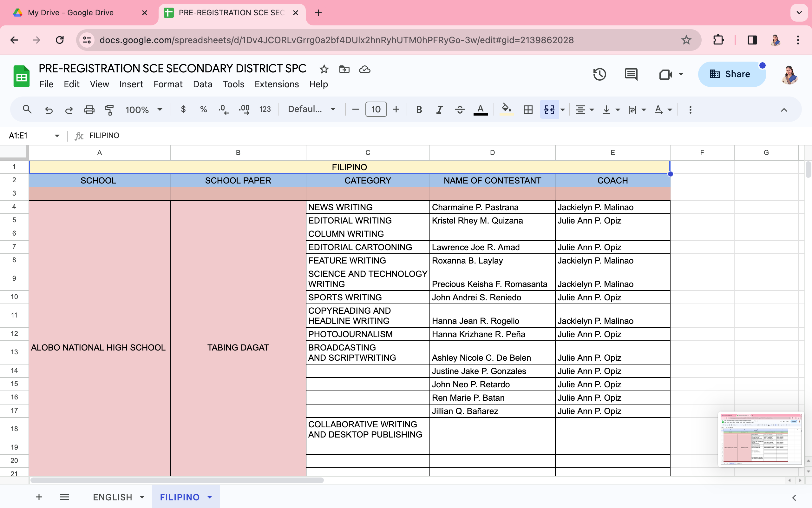Increase font size with plus button

[396, 110]
